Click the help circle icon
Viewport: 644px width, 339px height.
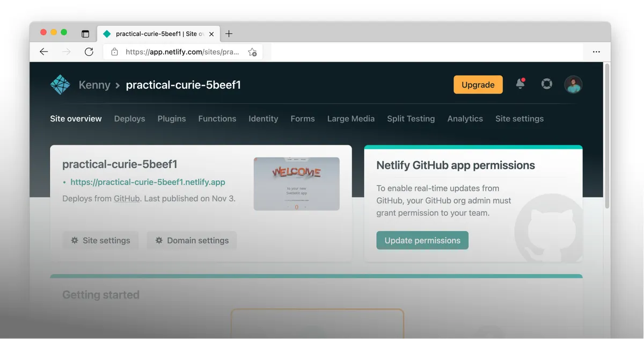[546, 84]
